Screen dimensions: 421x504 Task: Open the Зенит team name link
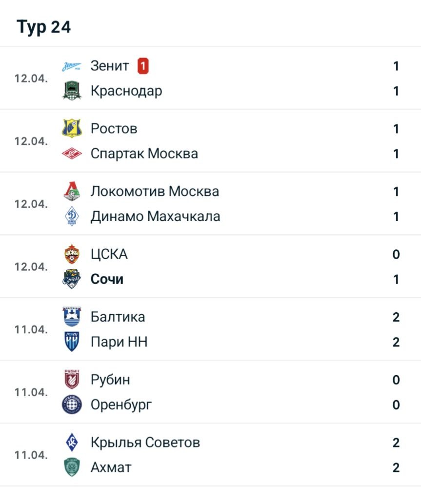(110, 66)
